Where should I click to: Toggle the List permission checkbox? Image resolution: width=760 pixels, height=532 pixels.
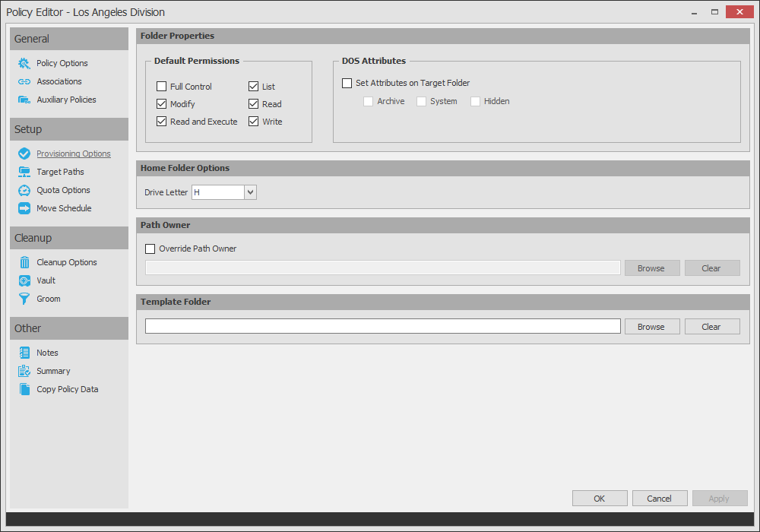point(254,86)
